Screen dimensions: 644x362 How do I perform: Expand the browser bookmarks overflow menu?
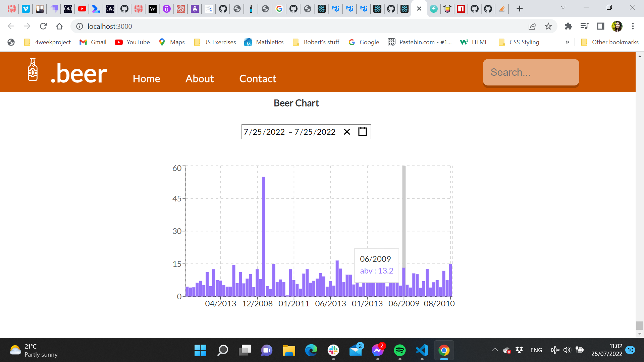(568, 43)
